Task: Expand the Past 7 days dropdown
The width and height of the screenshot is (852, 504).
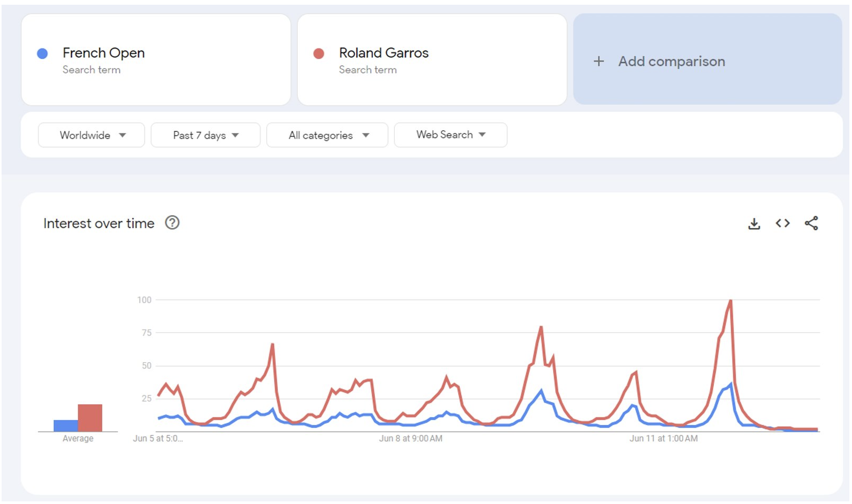Action: tap(205, 135)
